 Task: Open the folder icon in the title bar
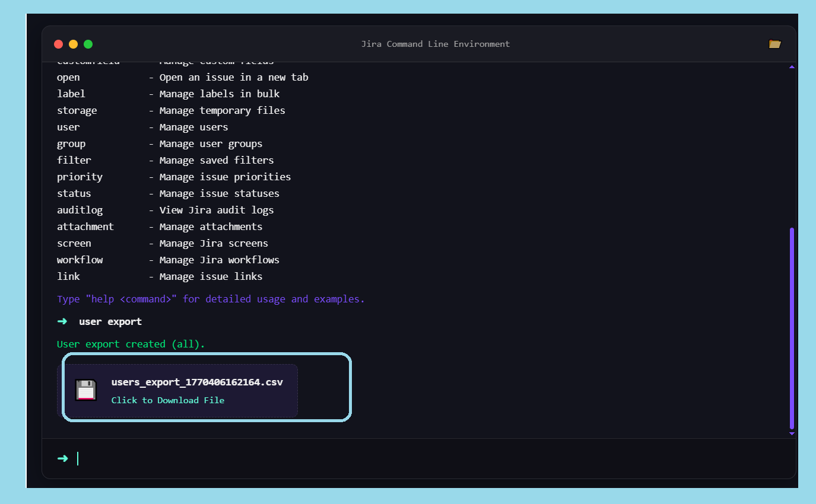click(774, 44)
